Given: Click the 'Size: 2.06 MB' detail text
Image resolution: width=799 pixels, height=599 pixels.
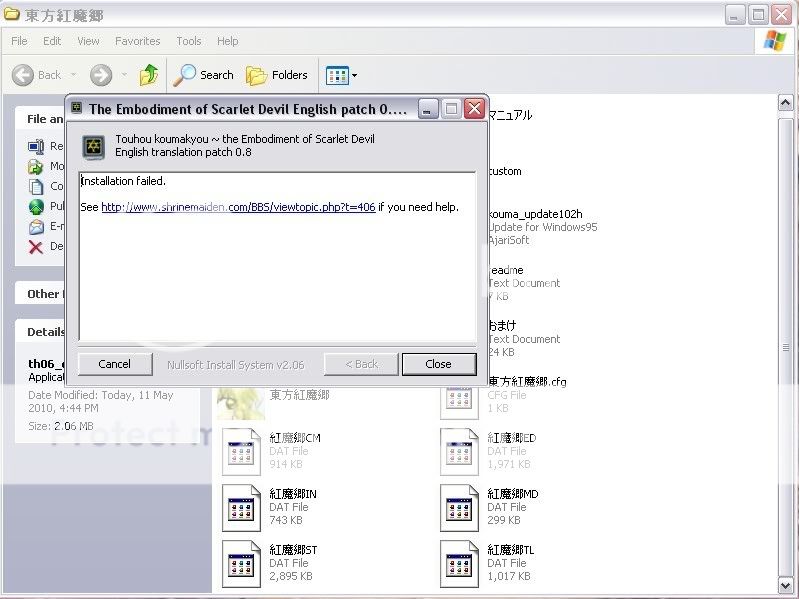Looking at the screenshot, I should pos(61,426).
